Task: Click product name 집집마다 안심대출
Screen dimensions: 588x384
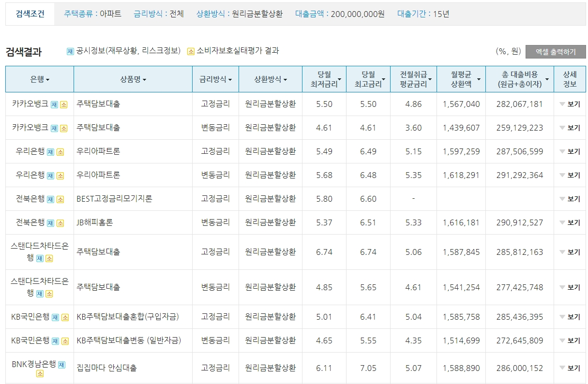Action: click(106, 368)
